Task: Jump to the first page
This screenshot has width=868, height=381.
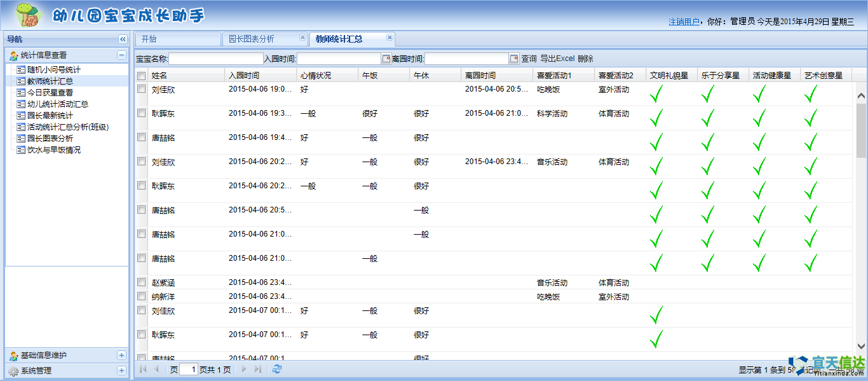Action: click(142, 368)
